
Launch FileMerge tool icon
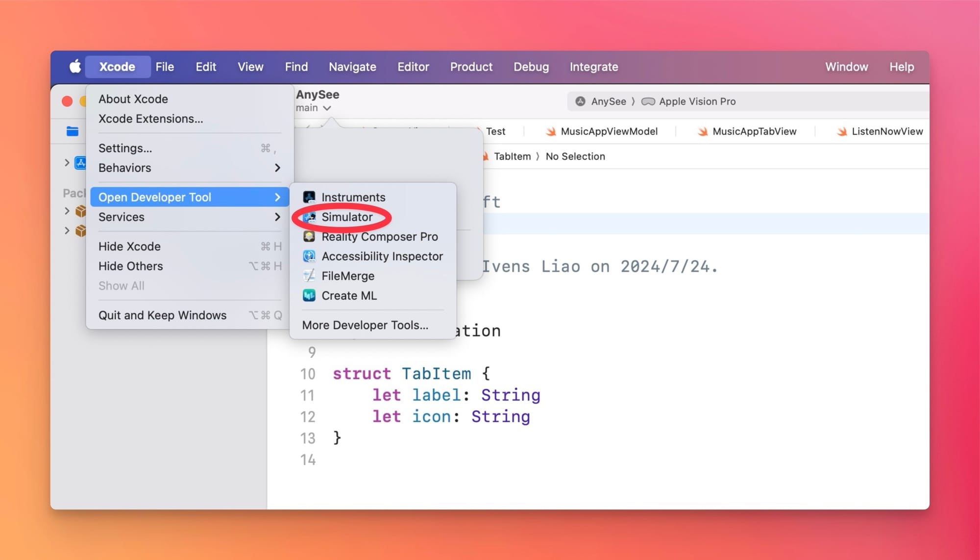pos(309,276)
